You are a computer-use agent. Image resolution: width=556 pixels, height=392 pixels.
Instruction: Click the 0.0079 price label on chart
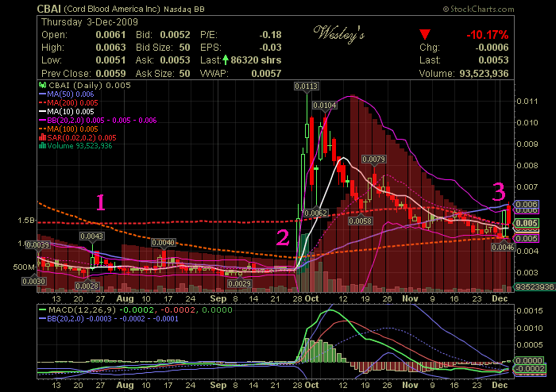click(x=374, y=159)
